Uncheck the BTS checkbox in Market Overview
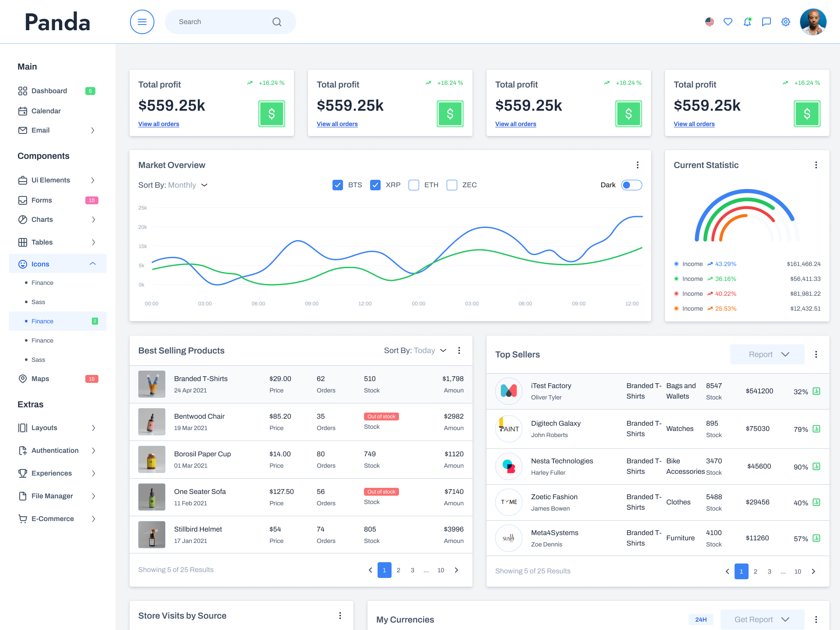Image resolution: width=840 pixels, height=630 pixels. 337,185
